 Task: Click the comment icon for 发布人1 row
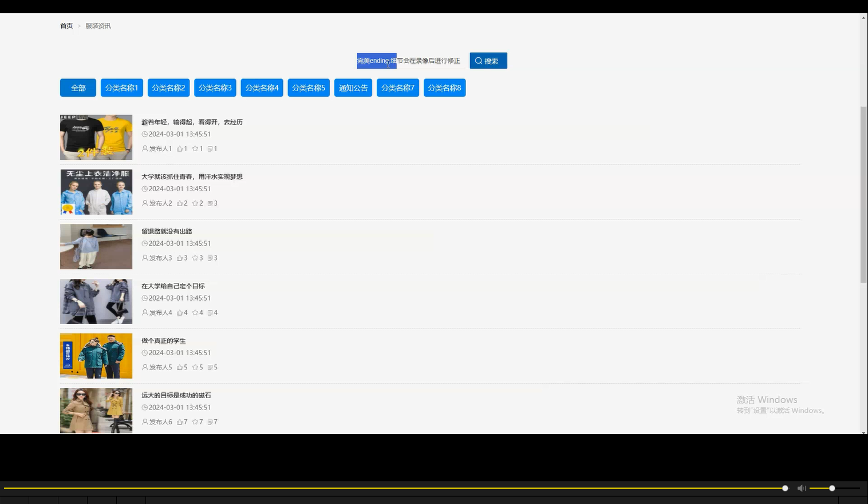pyautogui.click(x=210, y=149)
